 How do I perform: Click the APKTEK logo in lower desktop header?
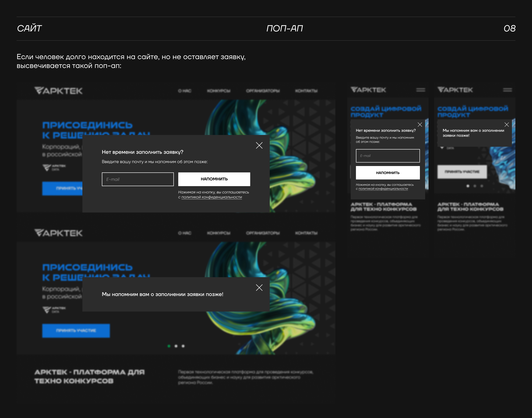coord(58,233)
